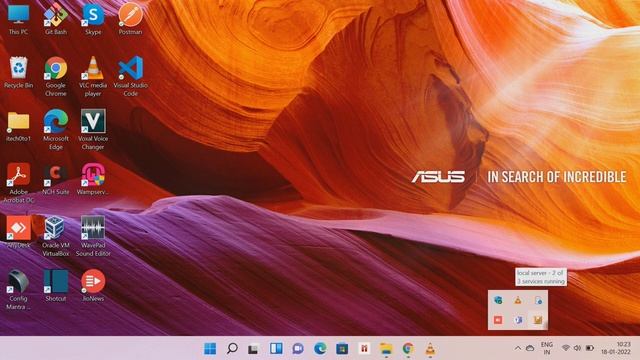
Task: Open Wi-Fi network status icon
Action: pyautogui.click(x=566, y=348)
